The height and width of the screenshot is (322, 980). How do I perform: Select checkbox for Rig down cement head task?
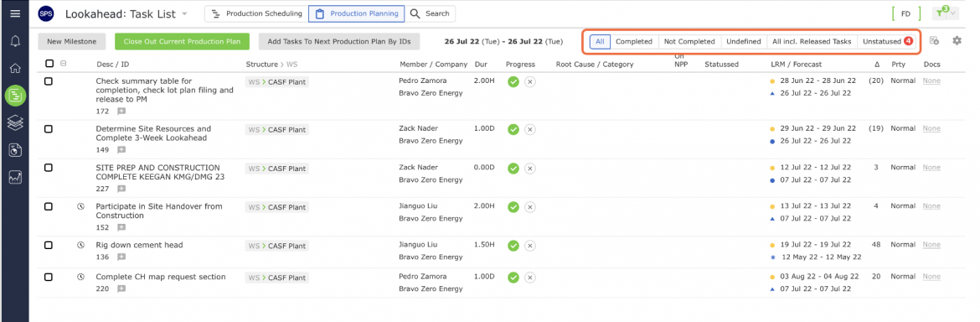48,245
